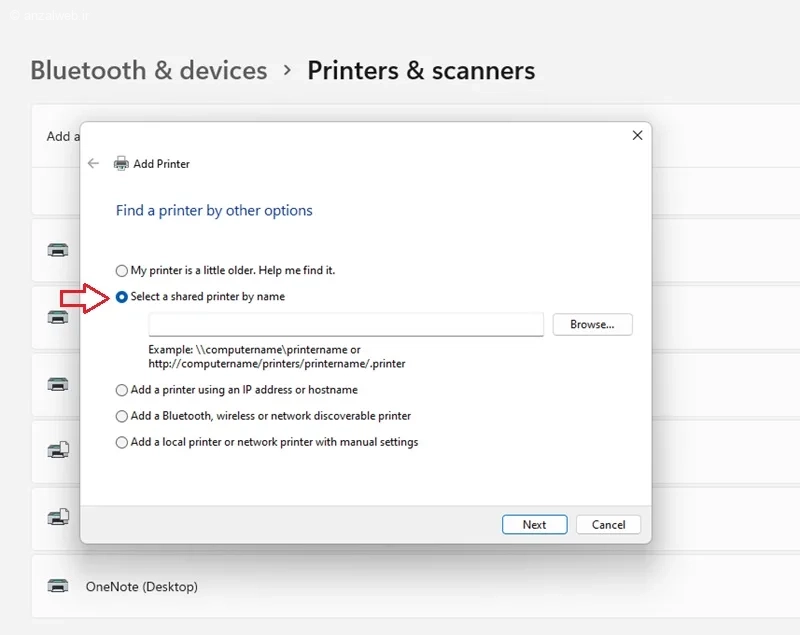The width and height of the screenshot is (800, 635).
Task: Click the Add Printer title icon
Action: (121, 164)
